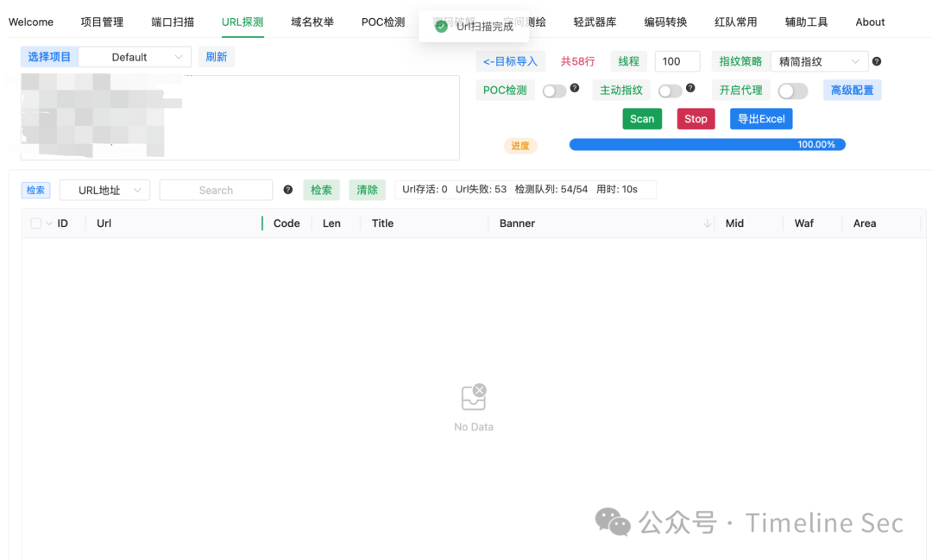Open the Welcome tab

pos(31,22)
